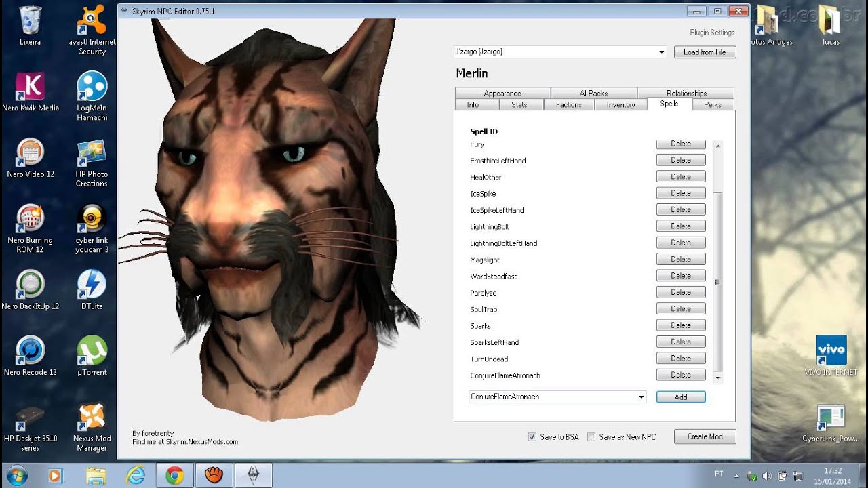Delete the HealOther spell
868x488 pixels.
(681, 176)
